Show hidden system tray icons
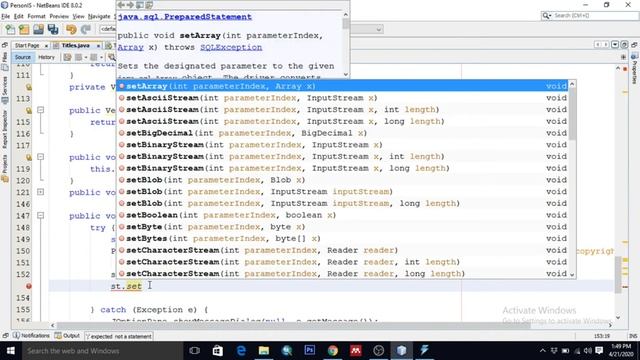The image size is (640, 360). [x=542, y=351]
